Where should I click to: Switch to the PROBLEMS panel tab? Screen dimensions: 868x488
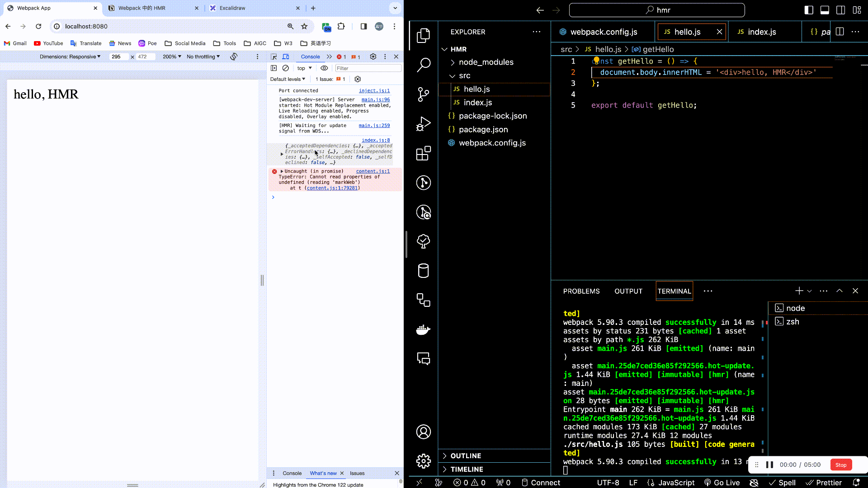pyautogui.click(x=581, y=291)
